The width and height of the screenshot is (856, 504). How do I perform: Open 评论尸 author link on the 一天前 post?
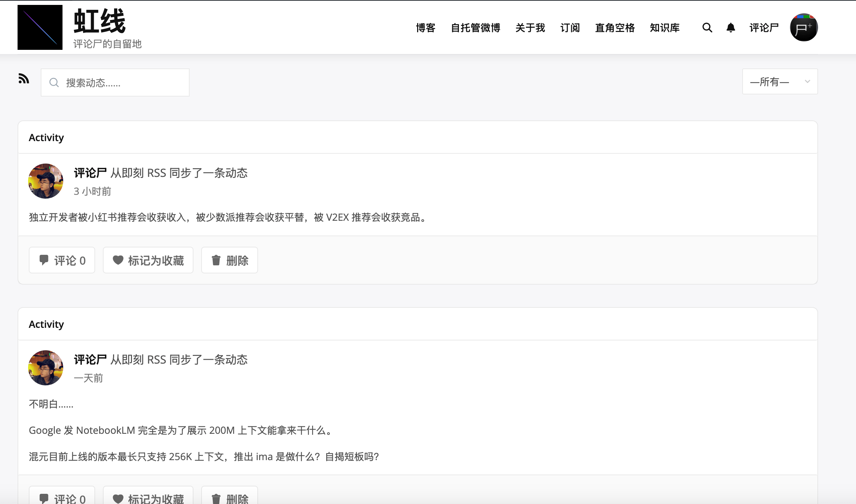(90, 360)
